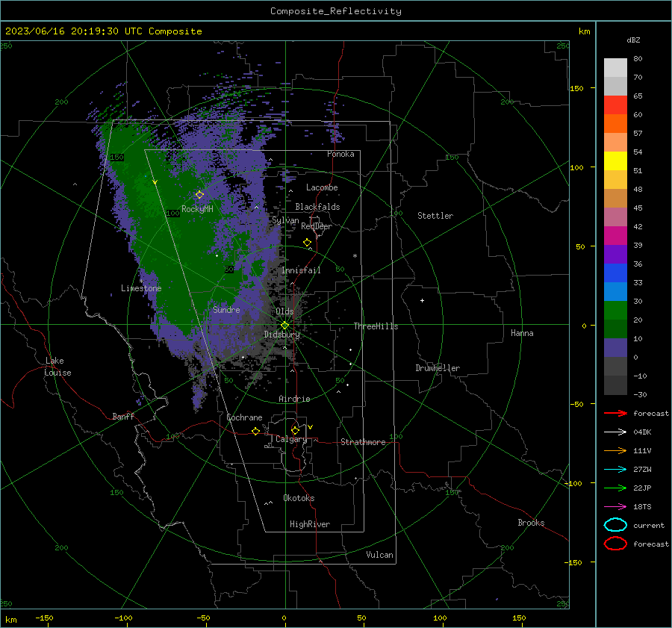Click the Banff town label
672x628 pixels.
pyautogui.click(x=123, y=416)
